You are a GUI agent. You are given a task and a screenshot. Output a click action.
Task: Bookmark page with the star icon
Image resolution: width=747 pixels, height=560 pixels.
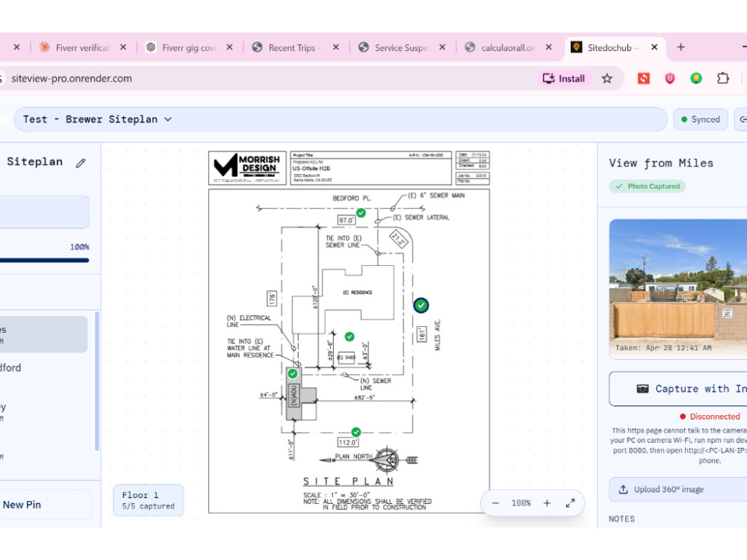[x=607, y=78]
